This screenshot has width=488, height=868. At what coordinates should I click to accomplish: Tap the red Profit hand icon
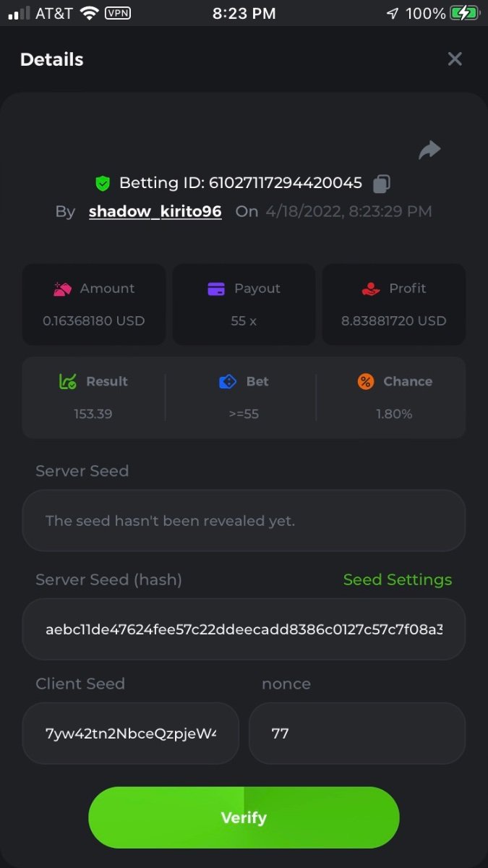(371, 289)
